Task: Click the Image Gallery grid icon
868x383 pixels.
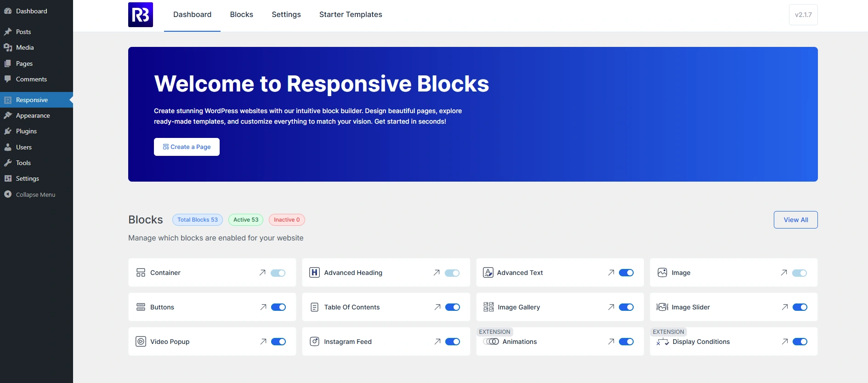Action: (x=488, y=307)
